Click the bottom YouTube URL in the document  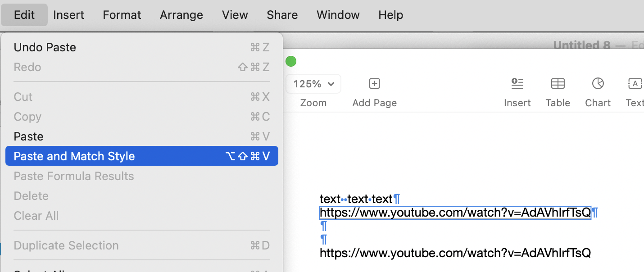[x=455, y=253]
